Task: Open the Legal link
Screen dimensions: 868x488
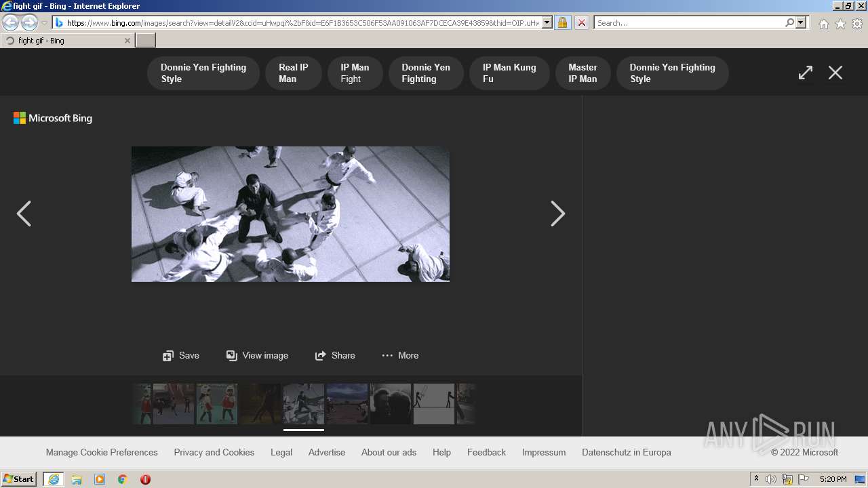Action: point(281,452)
